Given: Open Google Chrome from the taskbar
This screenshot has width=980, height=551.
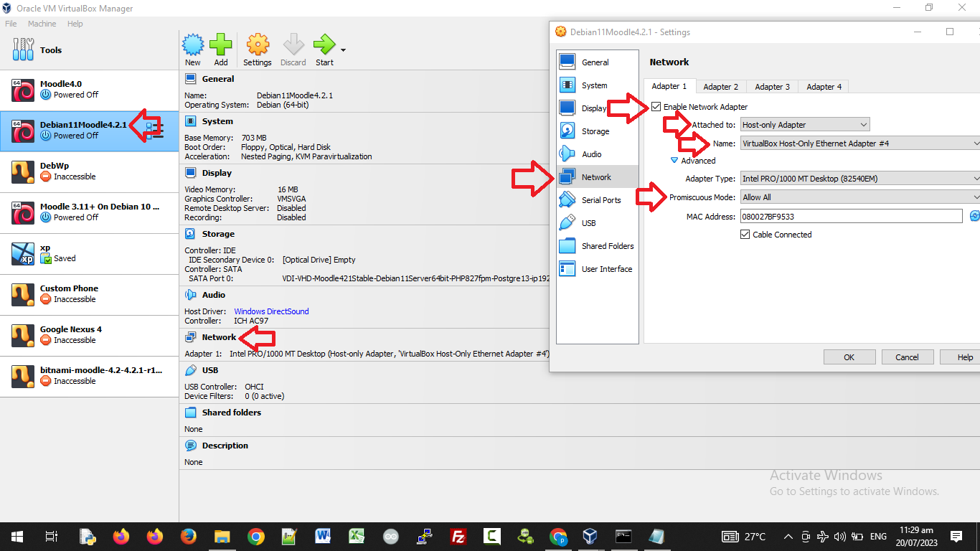Looking at the screenshot, I should [255, 537].
